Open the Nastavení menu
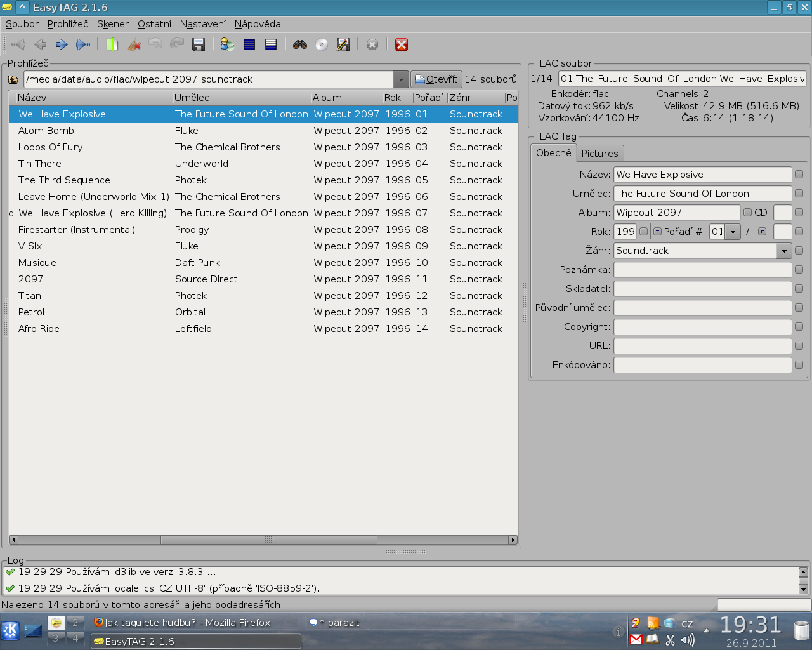Screen dimensions: 812x650 203,24
